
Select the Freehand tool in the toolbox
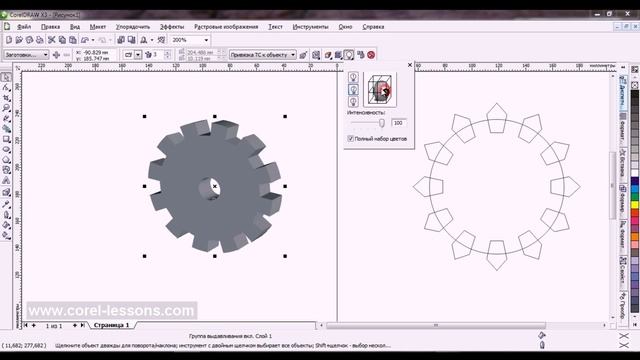click(x=6, y=118)
